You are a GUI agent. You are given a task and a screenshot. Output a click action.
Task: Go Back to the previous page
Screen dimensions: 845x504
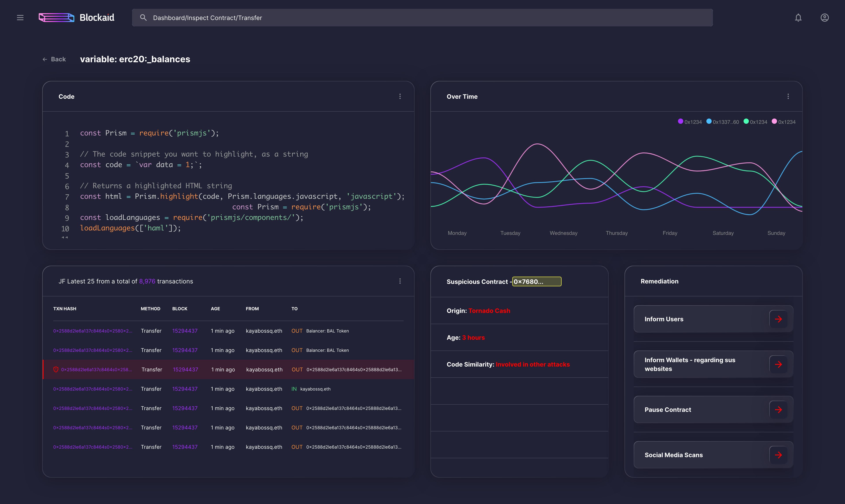[x=54, y=59]
